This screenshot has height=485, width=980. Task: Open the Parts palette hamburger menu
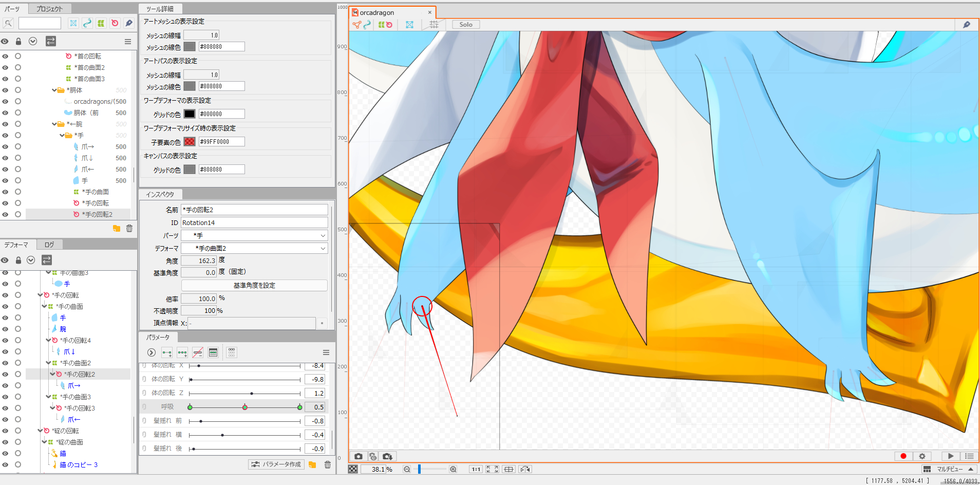(128, 42)
